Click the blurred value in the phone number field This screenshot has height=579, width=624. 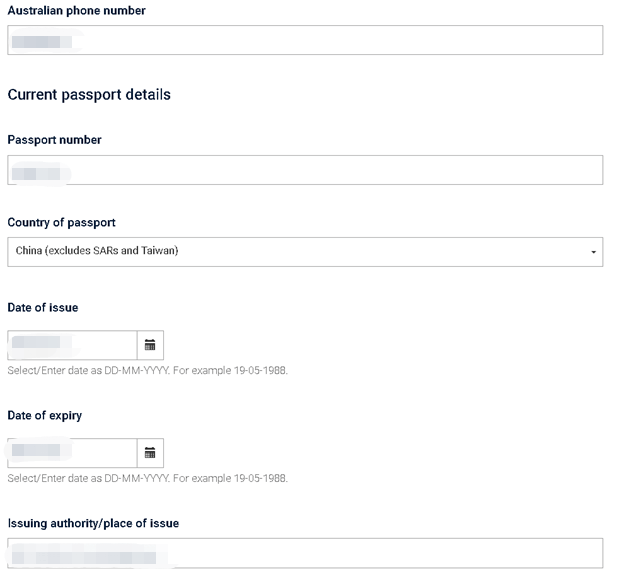(x=42, y=42)
